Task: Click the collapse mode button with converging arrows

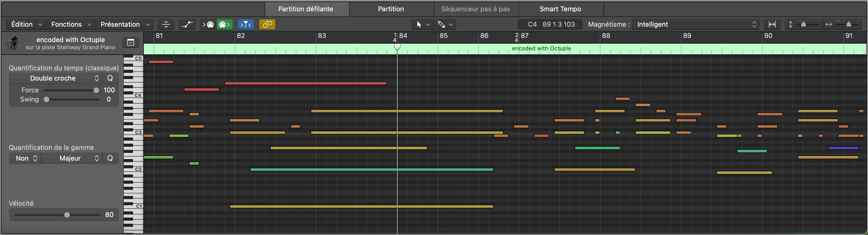Action: [166, 25]
